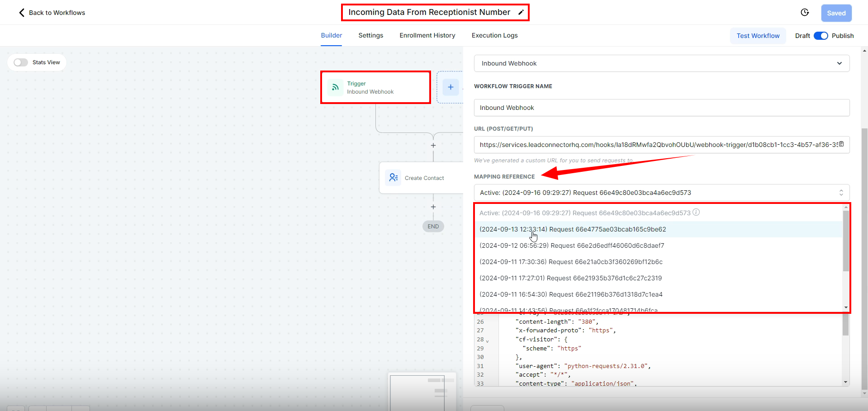868x411 pixels.
Task: Open the Mapping Reference dropdown
Action: click(x=661, y=193)
